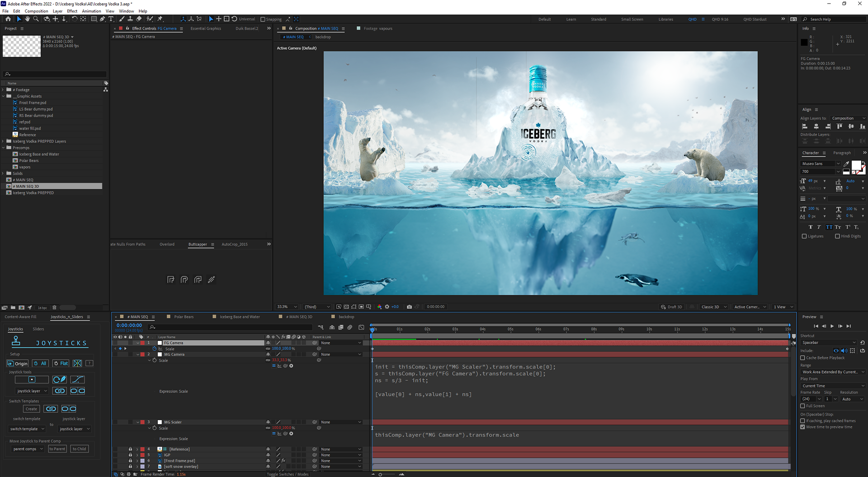Enable Full Screen preview checkbox
This screenshot has width=868, height=477.
click(x=803, y=406)
